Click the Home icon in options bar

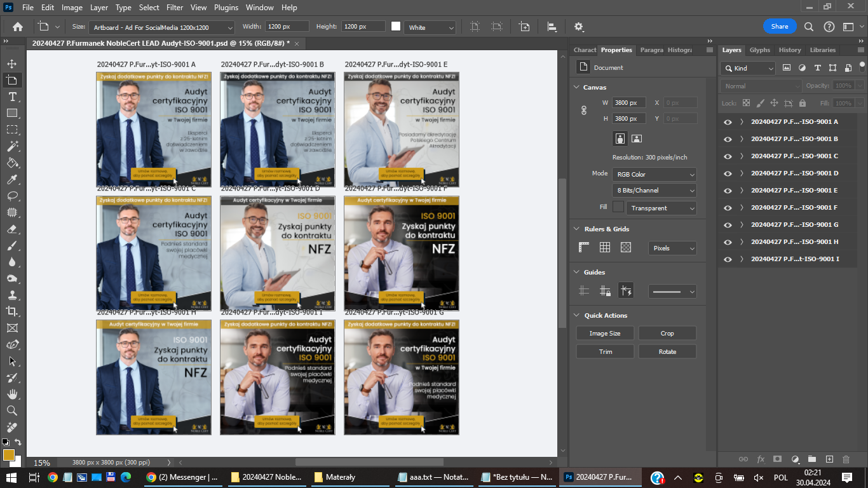pos(18,27)
